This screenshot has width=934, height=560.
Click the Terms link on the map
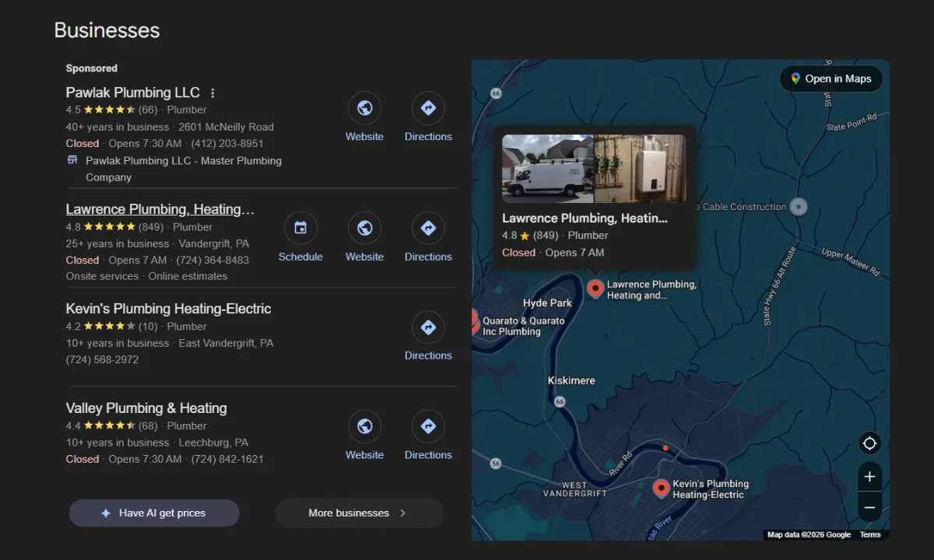click(x=870, y=534)
